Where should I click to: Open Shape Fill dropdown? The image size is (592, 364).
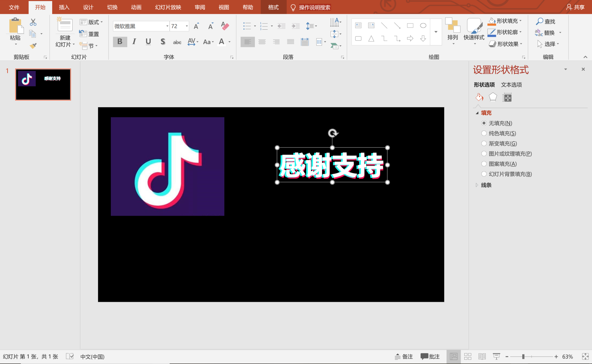[x=505, y=21]
